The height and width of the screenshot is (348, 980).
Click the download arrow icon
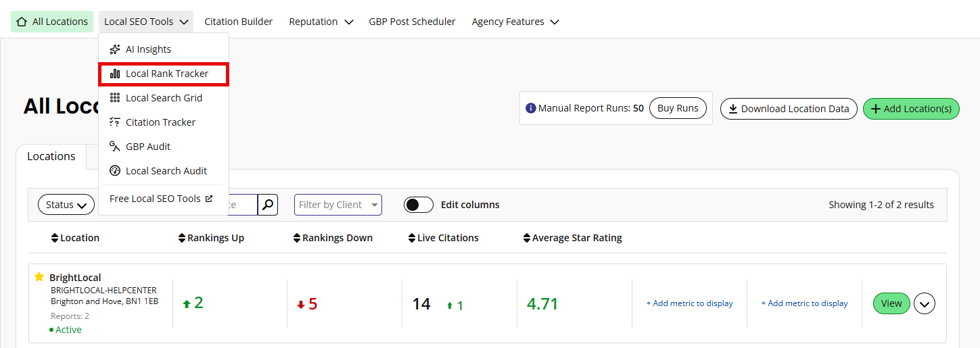coord(733,109)
